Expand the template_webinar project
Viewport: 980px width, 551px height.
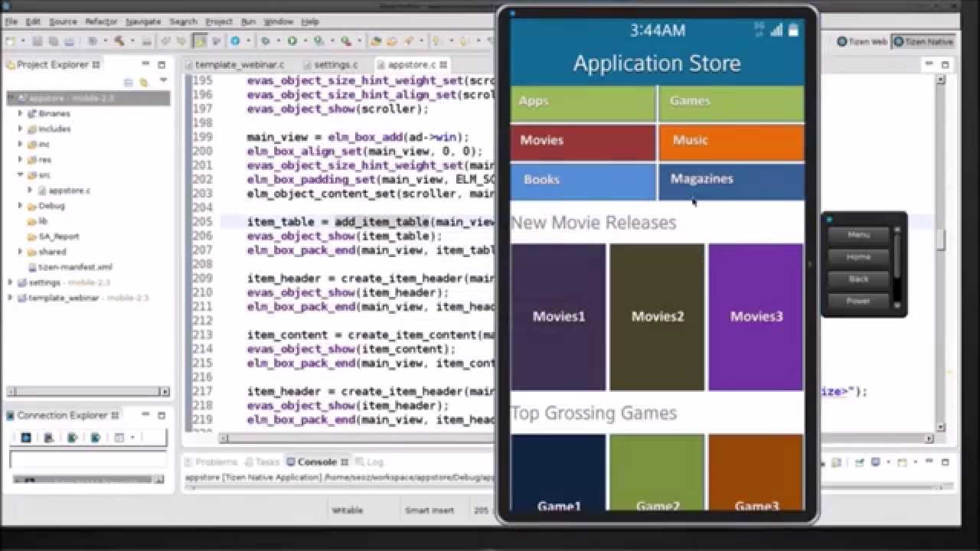coord(11,298)
